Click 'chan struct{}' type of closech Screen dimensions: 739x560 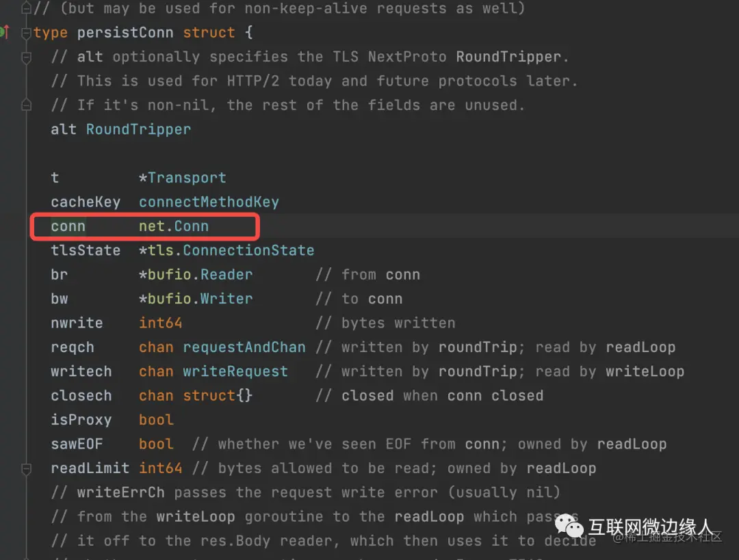tap(196, 396)
